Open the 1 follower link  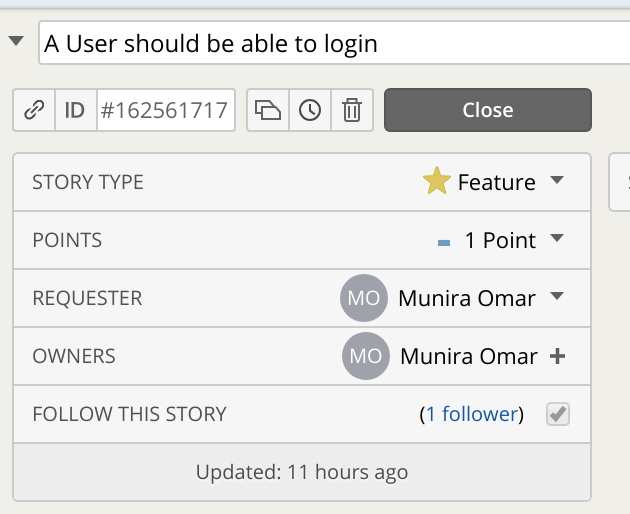pyautogui.click(x=472, y=414)
